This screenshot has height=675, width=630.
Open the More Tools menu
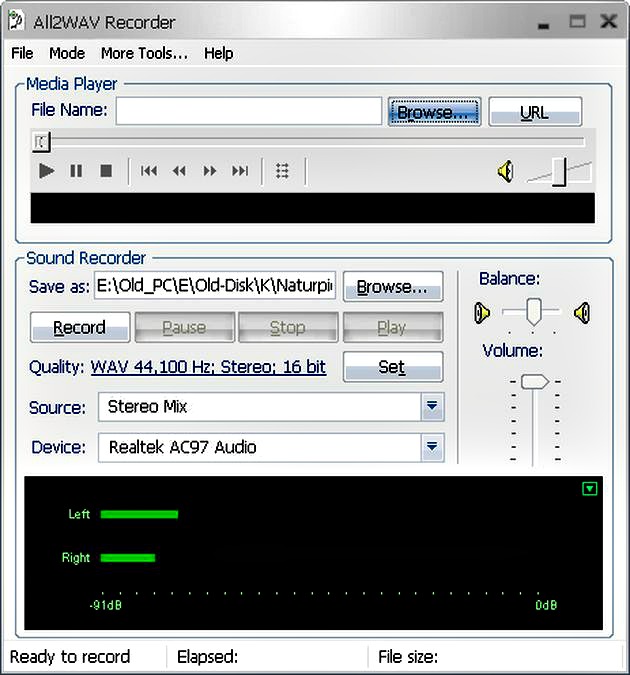(144, 53)
